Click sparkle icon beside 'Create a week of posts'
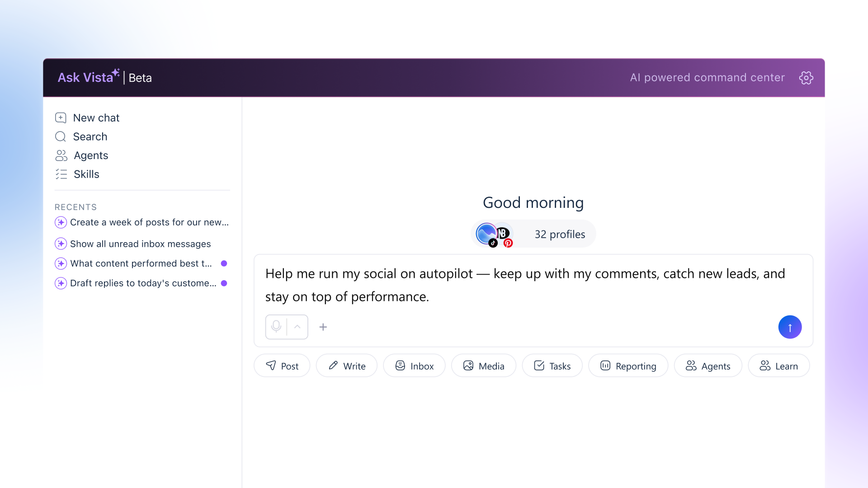The image size is (868, 488). pos(61,222)
